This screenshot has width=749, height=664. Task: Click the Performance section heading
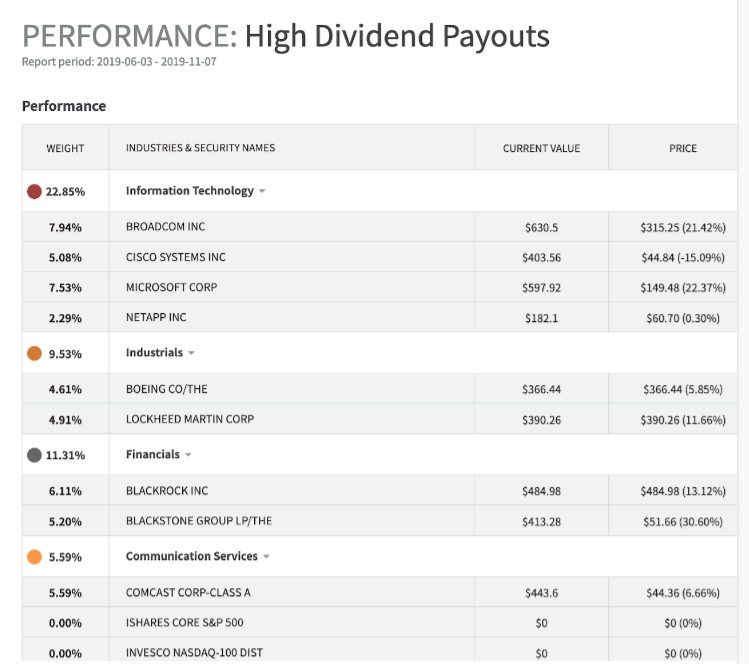point(64,106)
